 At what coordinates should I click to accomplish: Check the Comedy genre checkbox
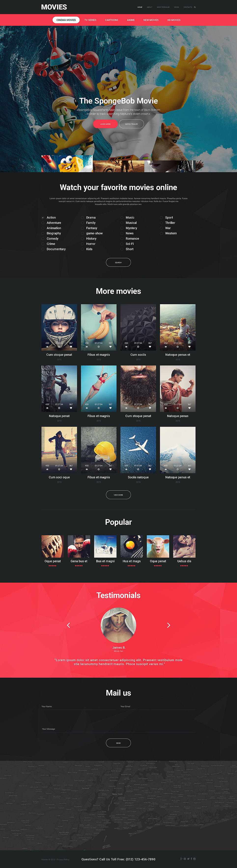coord(43,238)
